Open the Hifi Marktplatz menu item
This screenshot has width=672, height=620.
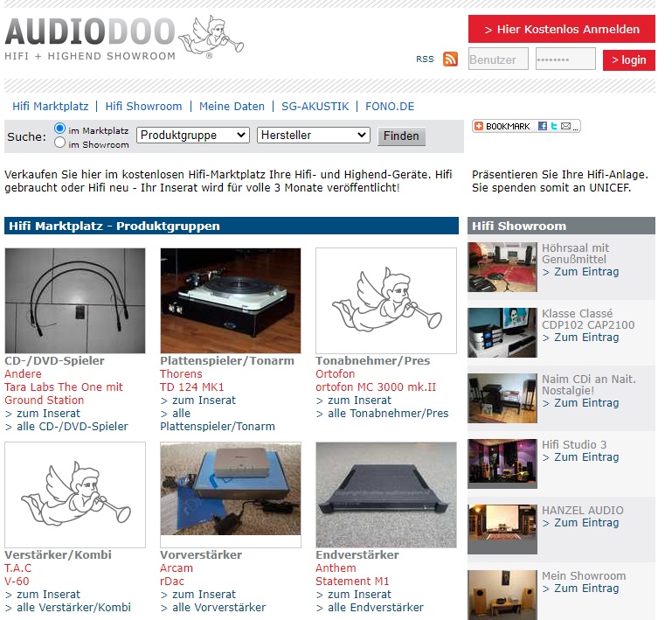50,107
